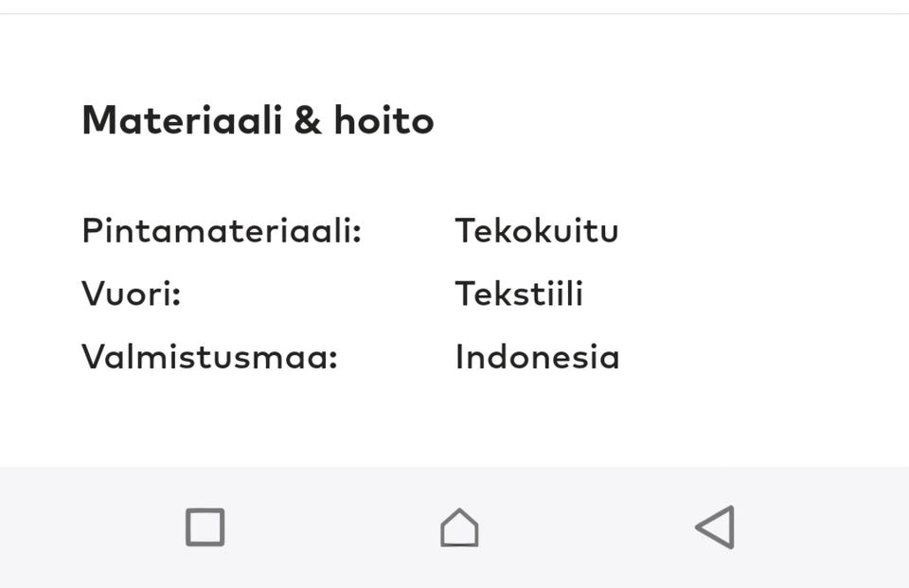Tap the rightmost icon in navigation bar
The height and width of the screenshot is (588, 909).
click(715, 527)
